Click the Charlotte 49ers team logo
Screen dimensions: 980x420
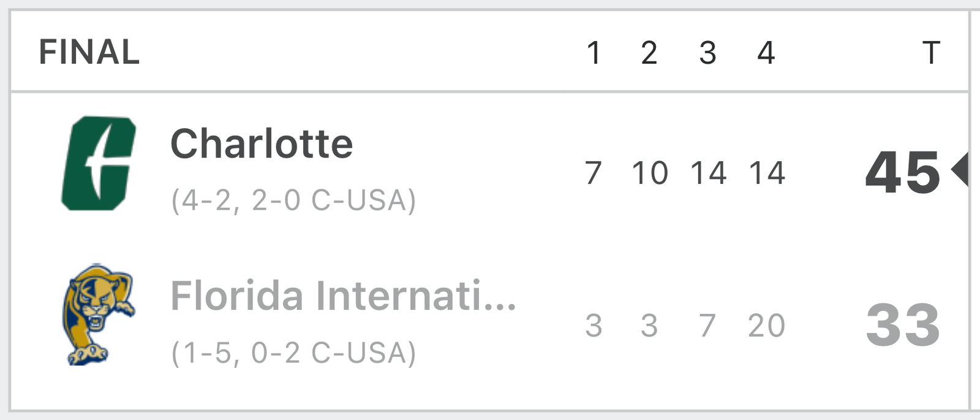[99, 163]
